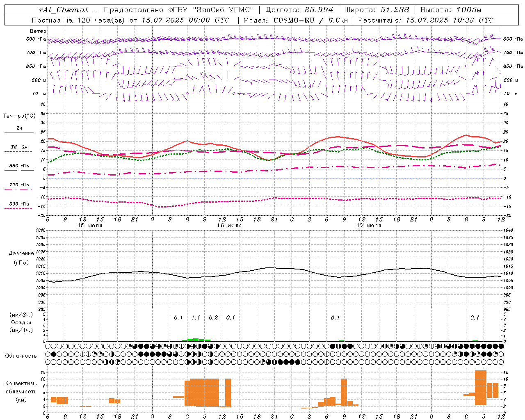Click the forecast start text 15.07.2025 06:00 UTC
Screen dimensions: 525x420
185,20
